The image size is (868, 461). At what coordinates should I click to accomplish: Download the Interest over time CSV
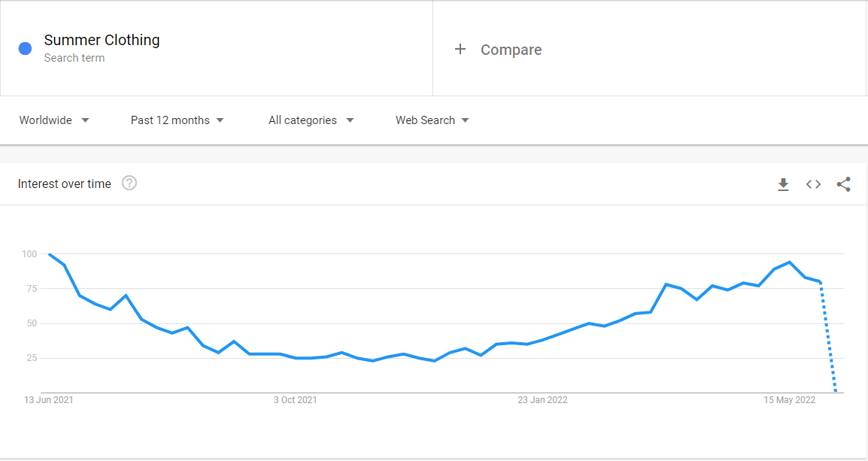coord(783,184)
